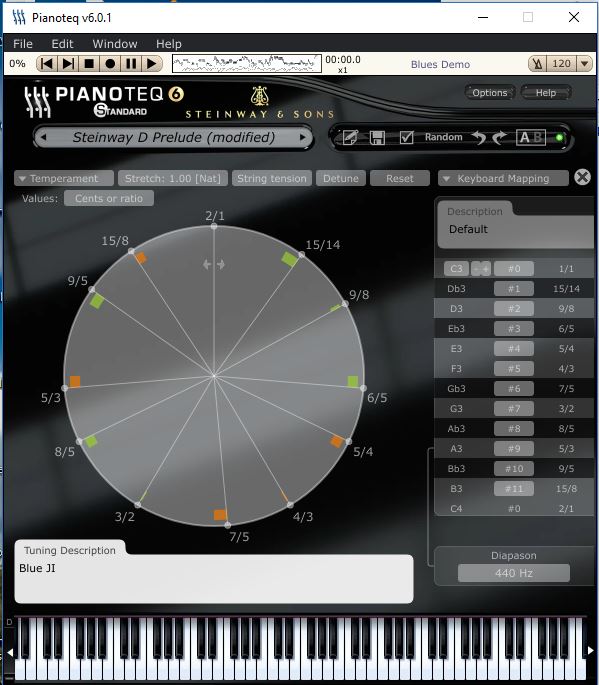Click the #10 button for Bb3
Viewport: 599px width, 685px height.
(514, 469)
